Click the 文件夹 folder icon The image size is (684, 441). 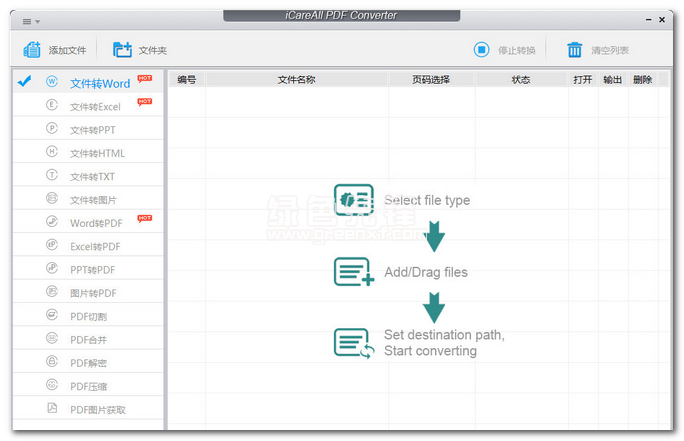[122, 50]
